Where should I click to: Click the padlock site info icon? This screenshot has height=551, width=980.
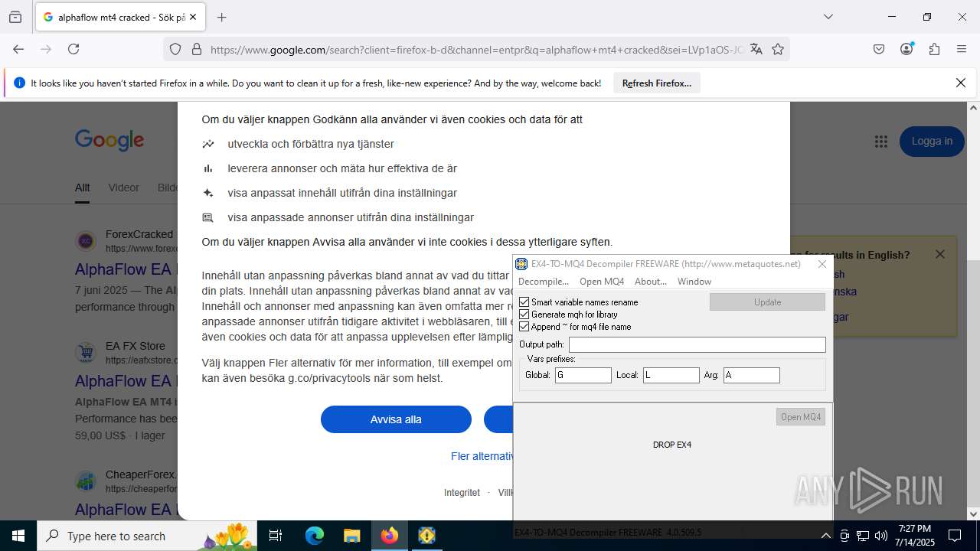coord(197,49)
